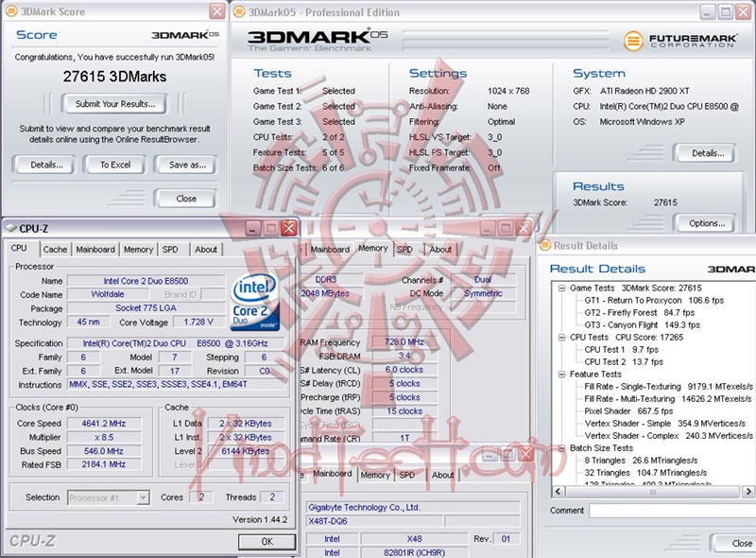This screenshot has height=558, width=756.
Task: Select CPU Test 2 13.7 fps row
Action: pos(624,362)
